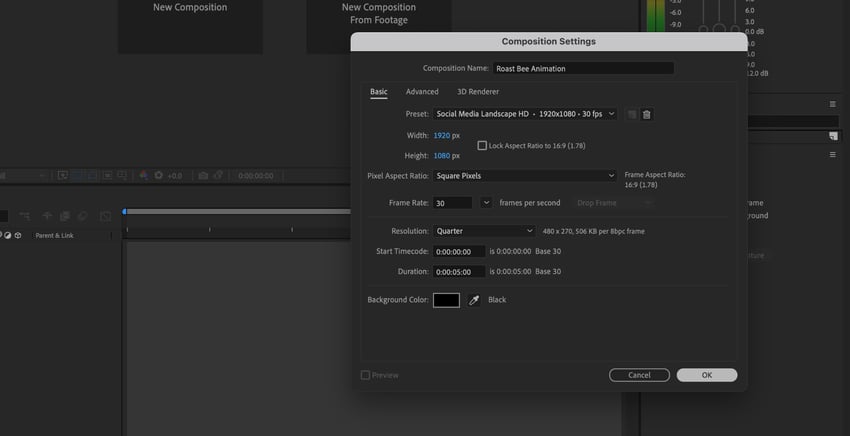The height and width of the screenshot is (436, 850).
Task: Click Cancel in Composition Settings
Action: click(639, 375)
